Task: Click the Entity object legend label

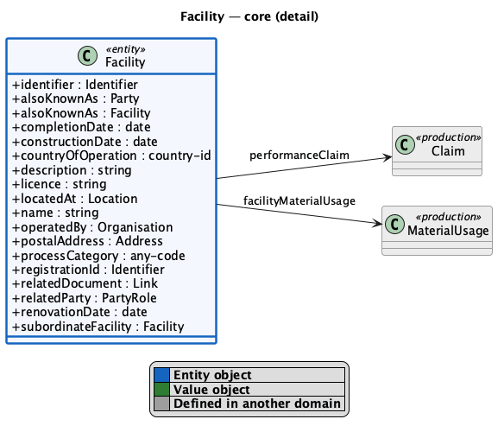Action: click(x=212, y=375)
